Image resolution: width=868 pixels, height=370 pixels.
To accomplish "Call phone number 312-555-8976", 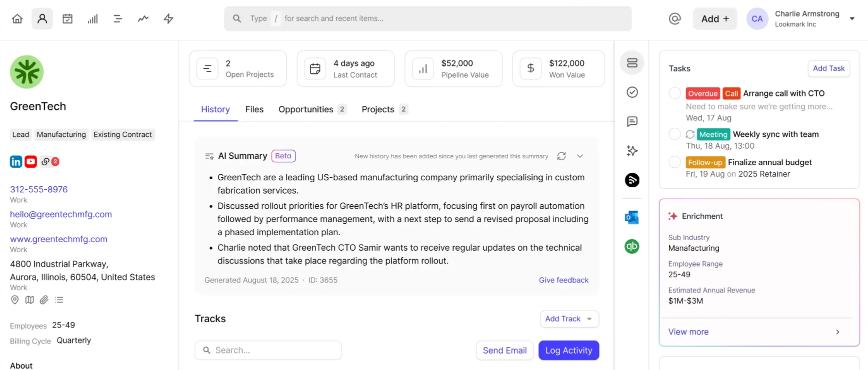I will point(39,189).
